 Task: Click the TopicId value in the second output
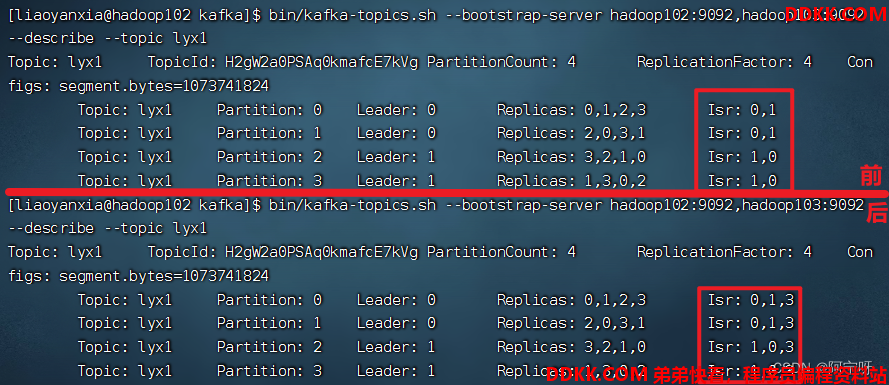click(x=321, y=252)
